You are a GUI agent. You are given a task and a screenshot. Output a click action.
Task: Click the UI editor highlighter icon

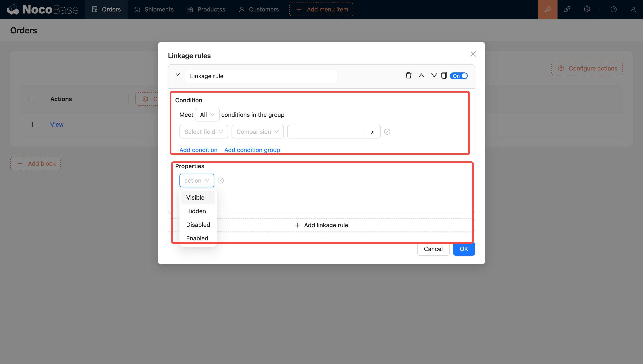(x=547, y=10)
